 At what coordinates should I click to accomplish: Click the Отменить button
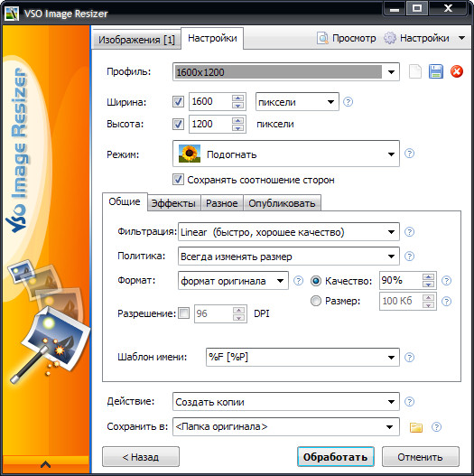tap(421, 456)
